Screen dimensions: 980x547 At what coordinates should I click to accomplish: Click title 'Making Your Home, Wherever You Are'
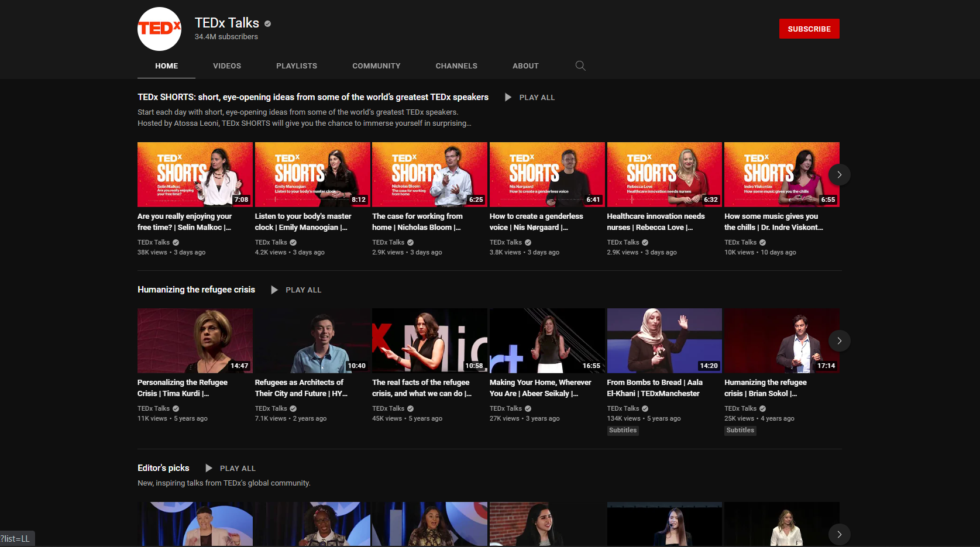541,388
